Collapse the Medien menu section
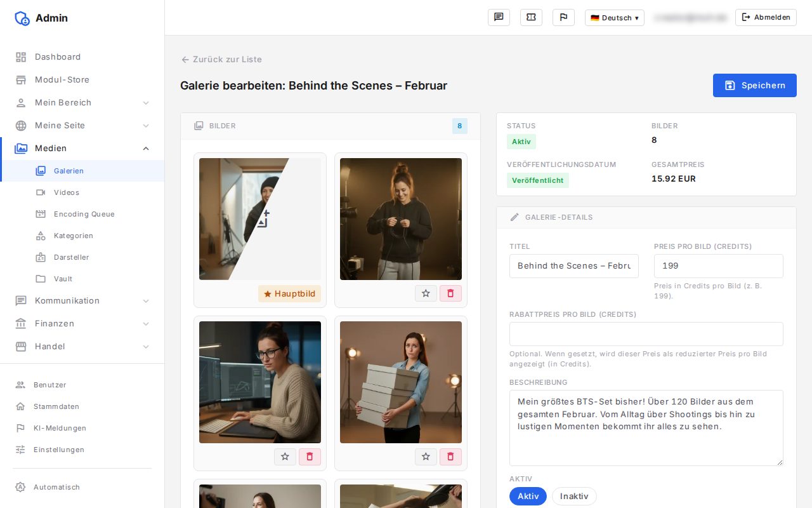This screenshot has width=812, height=508. click(82, 149)
